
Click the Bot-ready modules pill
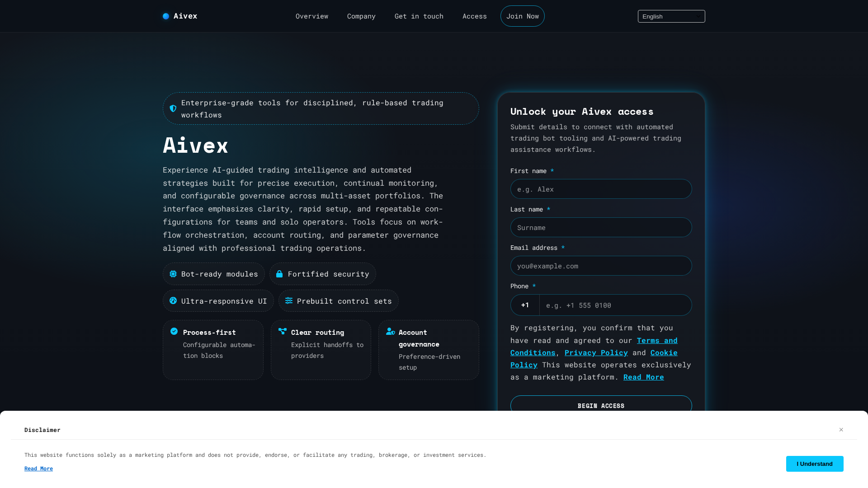click(214, 274)
